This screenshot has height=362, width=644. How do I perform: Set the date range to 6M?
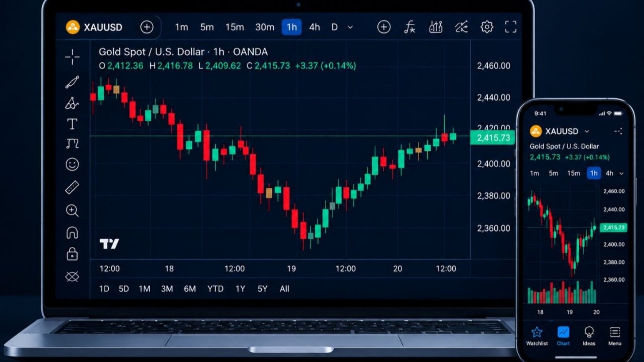click(190, 289)
